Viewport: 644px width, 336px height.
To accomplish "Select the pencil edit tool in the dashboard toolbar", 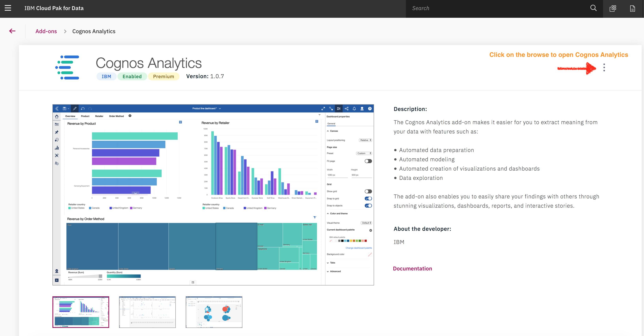I will point(74,108).
